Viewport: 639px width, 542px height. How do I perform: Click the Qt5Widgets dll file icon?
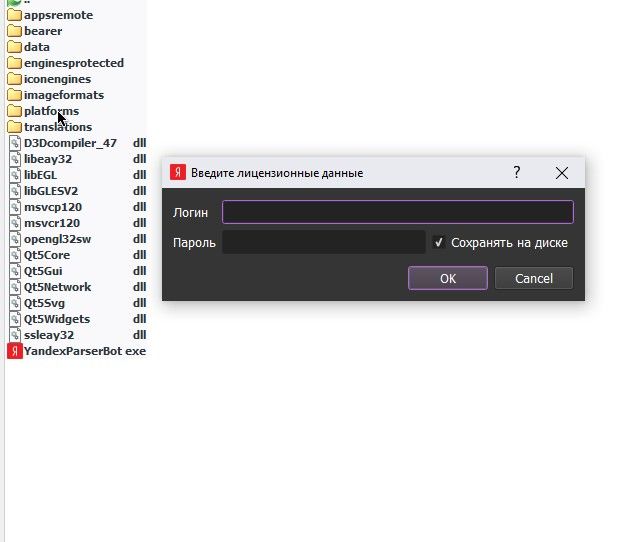tap(15, 319)
